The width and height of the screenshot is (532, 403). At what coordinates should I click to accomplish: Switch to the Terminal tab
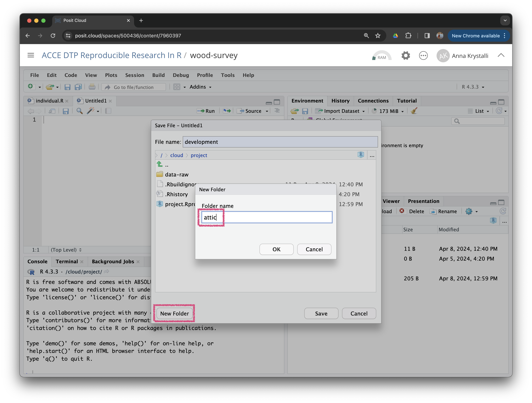pyautogui.click(x=67, y=261)
